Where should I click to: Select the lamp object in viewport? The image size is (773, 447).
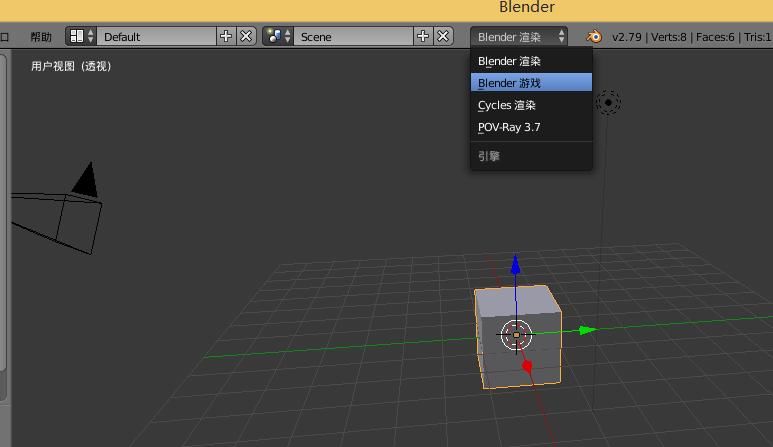coord(608,103)
